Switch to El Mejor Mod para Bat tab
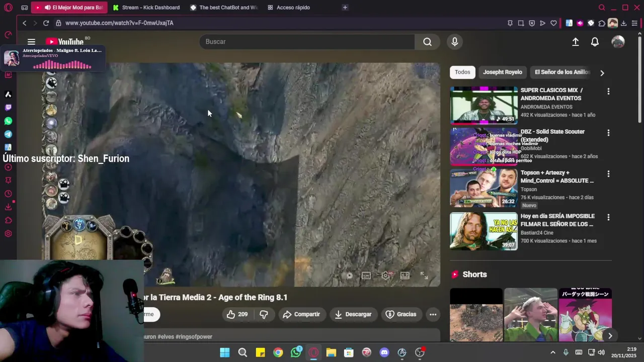Screen dimensions: 644x362 point(69,8)
